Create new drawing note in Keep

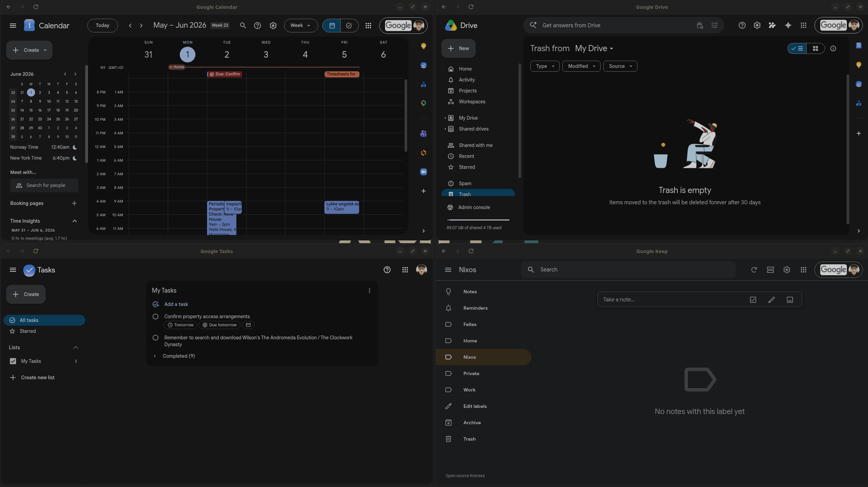pyautogui.click(x=771, y=300)
